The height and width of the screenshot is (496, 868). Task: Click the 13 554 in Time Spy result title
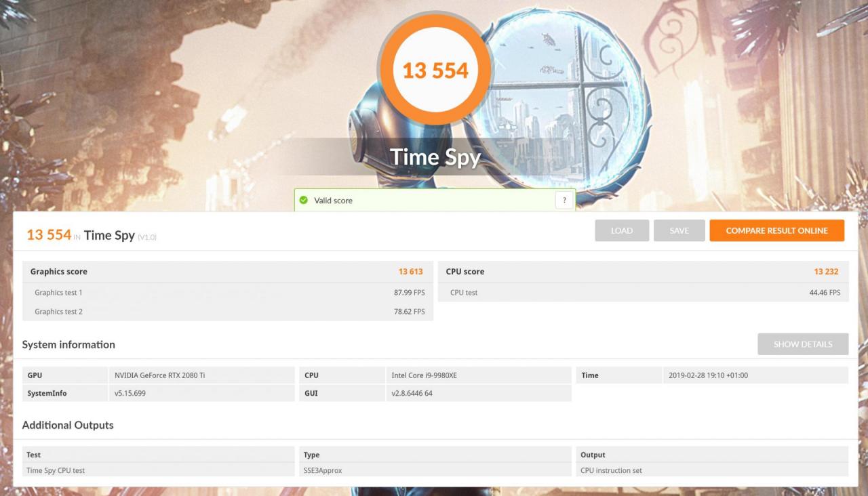(92, 235)
